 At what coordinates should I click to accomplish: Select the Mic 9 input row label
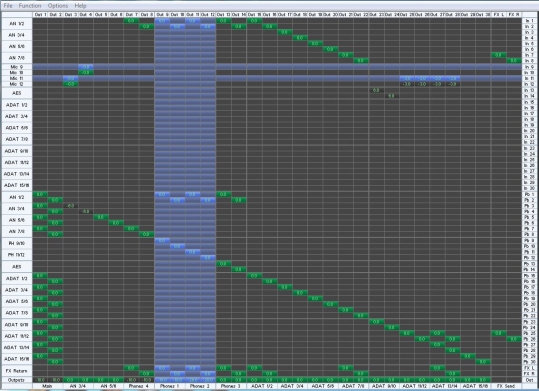16,67
